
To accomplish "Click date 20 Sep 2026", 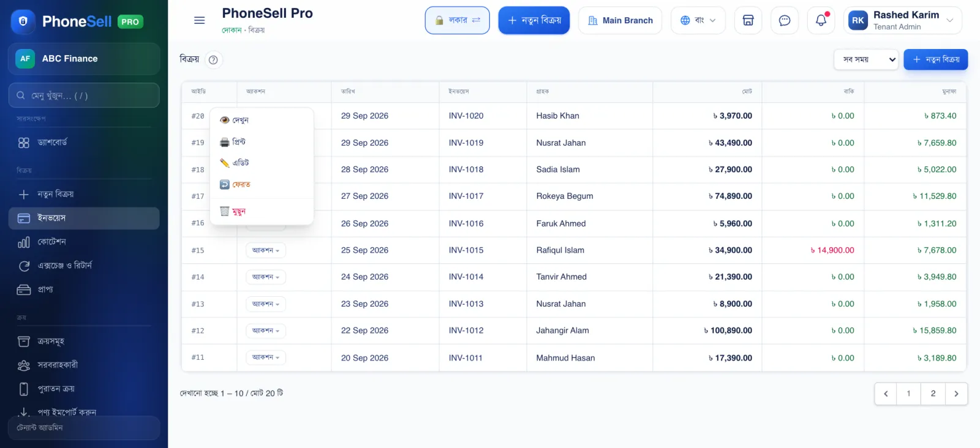I will 364,358.
